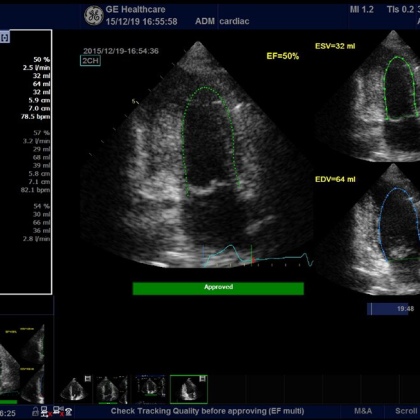
Task: Click the network computer status icon
Action: (45, 412)
